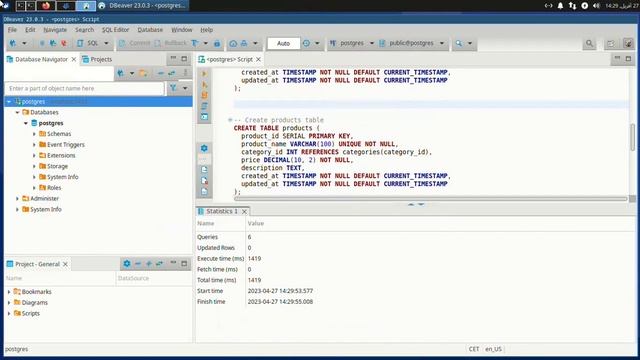Click the Execute SQL statement play icon
The width and height of the screenshot is (640, 360).
[204, 74]
